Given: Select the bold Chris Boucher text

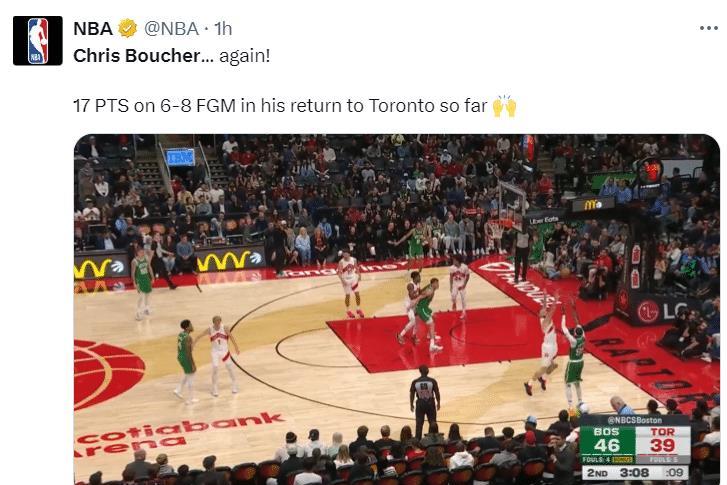Looking at the screenshot, I should [137, 56].
